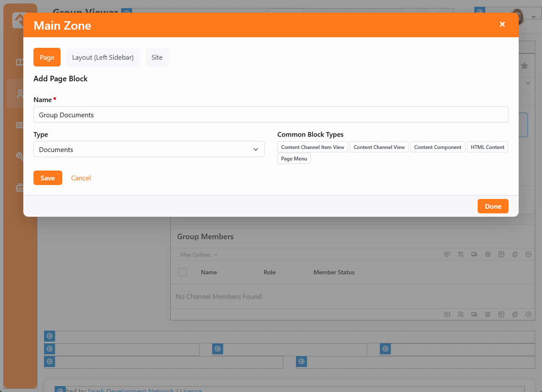542x392 pixels.
Task: Choose the HTML Content block type
Action: point(487,147)
